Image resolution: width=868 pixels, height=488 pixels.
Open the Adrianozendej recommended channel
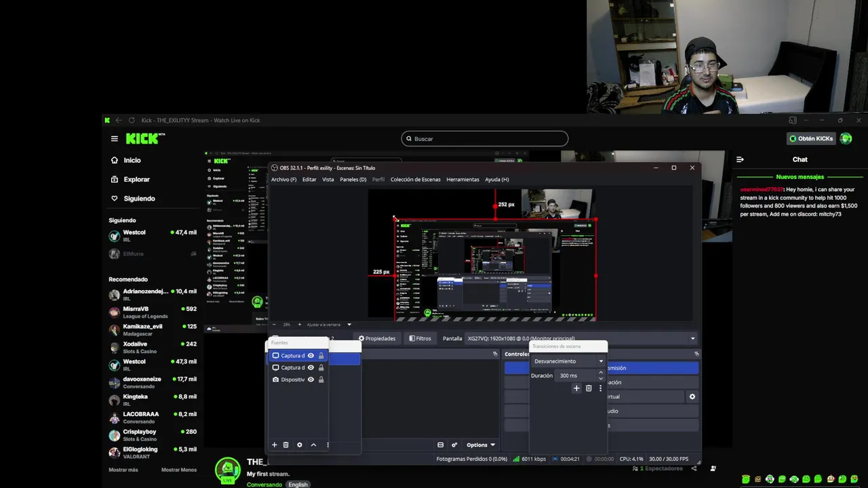pos(153,294)
